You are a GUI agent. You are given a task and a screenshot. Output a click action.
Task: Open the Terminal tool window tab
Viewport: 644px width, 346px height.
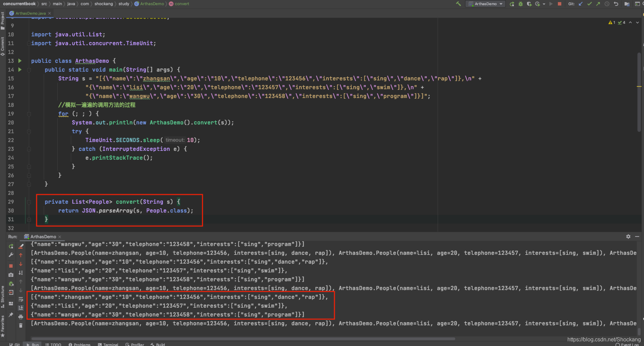coord(108,344)
